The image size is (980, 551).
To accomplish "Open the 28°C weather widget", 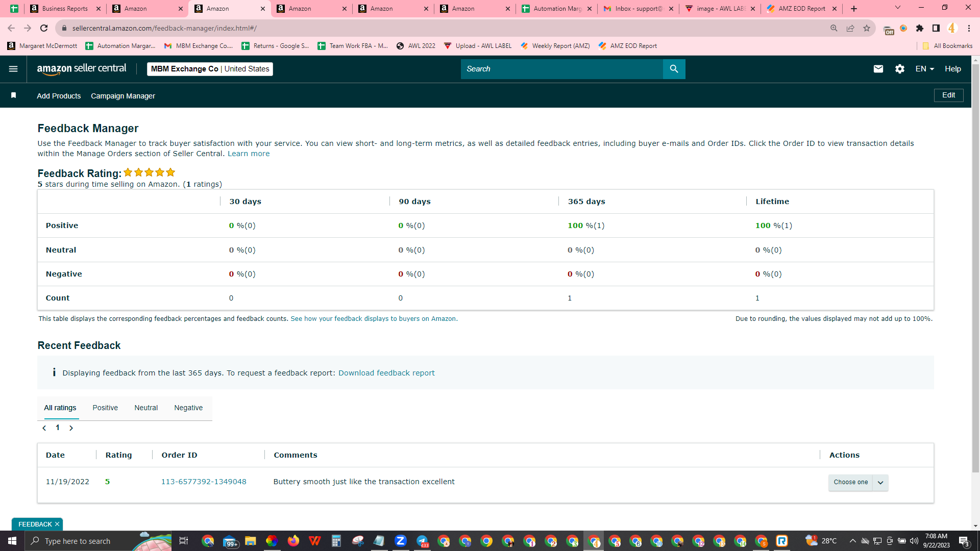I will (x=821, y=541).
